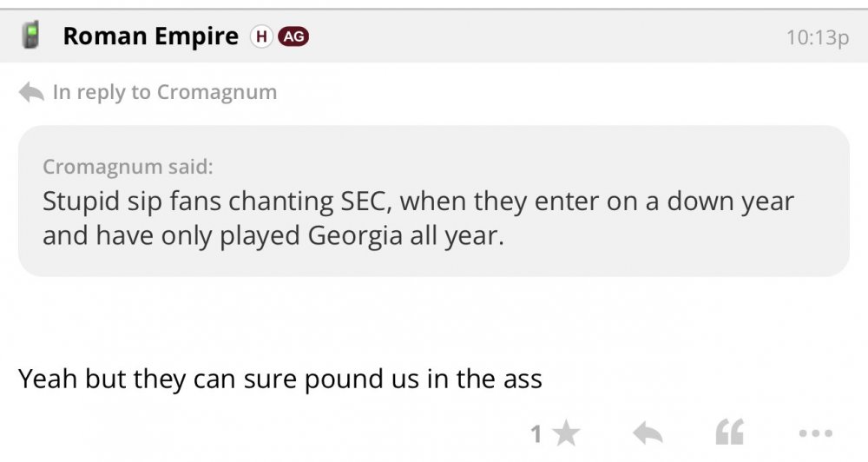This screenshot has height=462, width=868.
Task: Star this post with the star icon
Action: coord(566,432)
